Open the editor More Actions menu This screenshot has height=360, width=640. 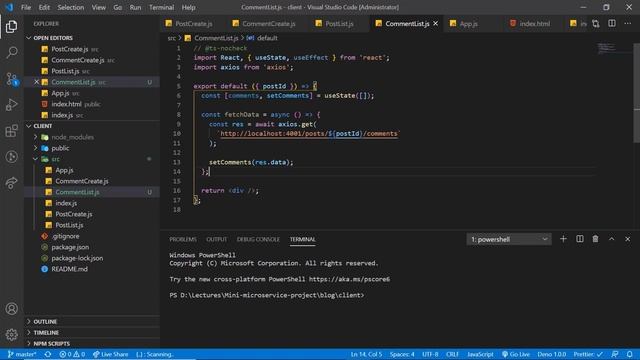pos(627,24)
